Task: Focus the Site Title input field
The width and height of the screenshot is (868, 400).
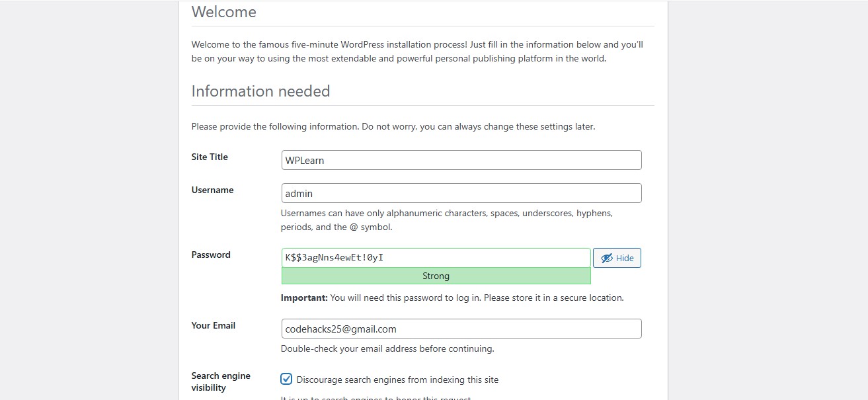Action: coord(461,160)
